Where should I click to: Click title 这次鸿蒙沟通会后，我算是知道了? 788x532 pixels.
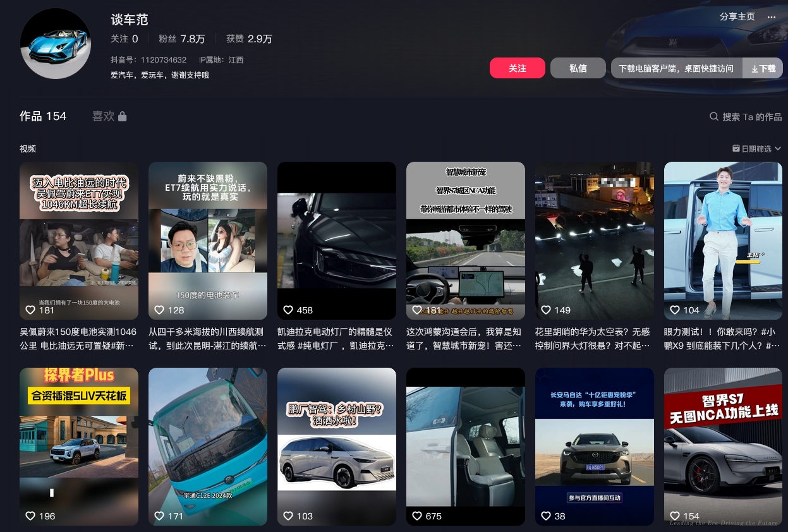pos(465,338)
